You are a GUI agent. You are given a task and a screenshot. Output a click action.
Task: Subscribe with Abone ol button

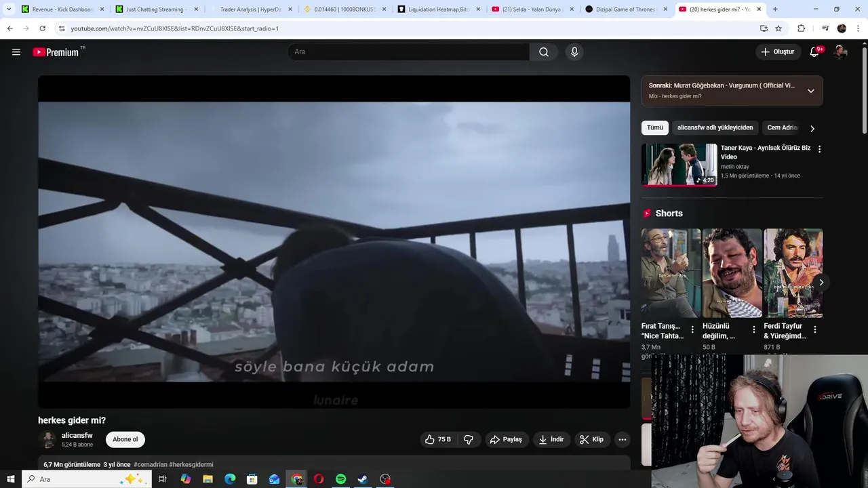(125, 439)
